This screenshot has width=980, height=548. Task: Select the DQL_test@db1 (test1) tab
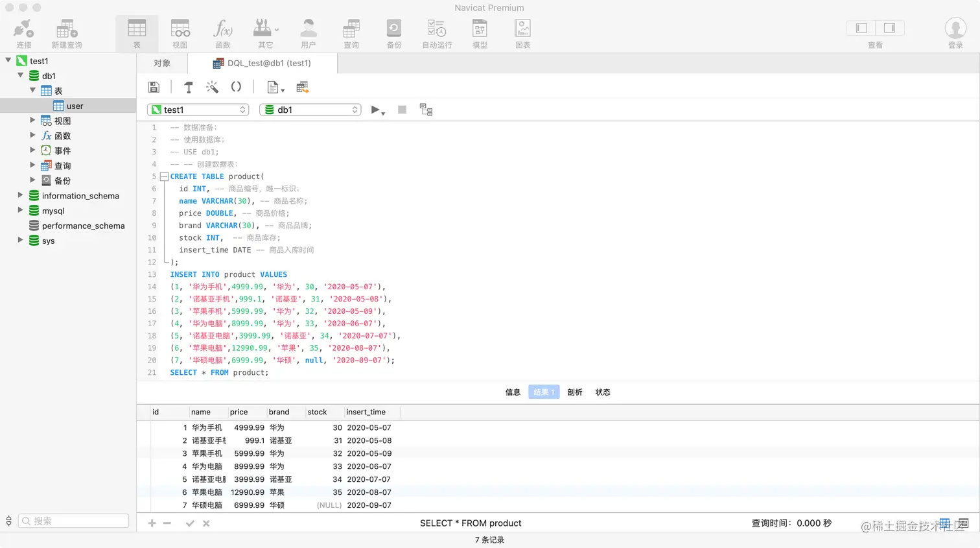click(262, 63)
